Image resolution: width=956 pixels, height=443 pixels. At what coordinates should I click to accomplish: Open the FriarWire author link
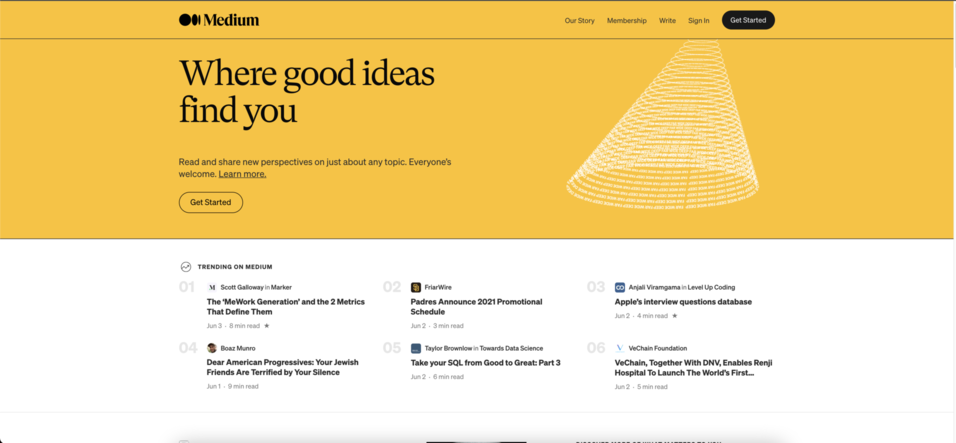[438, 287]
